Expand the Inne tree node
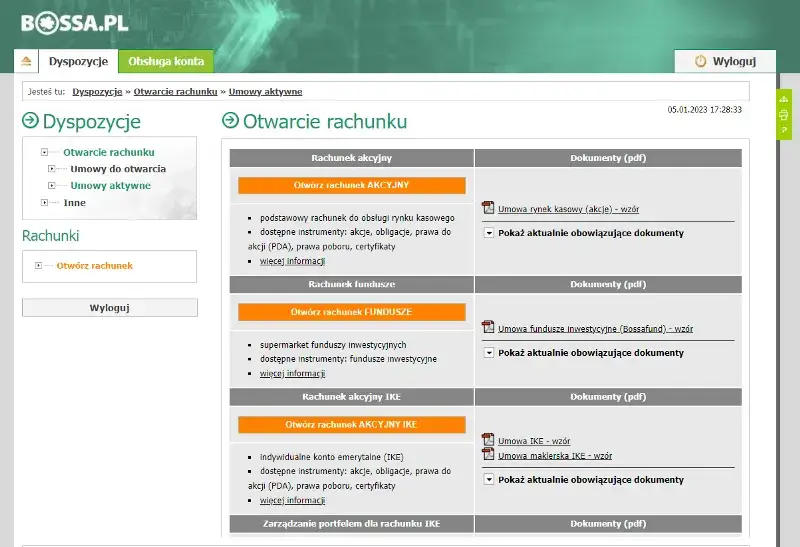800x547 pixels. coord(44,203)
